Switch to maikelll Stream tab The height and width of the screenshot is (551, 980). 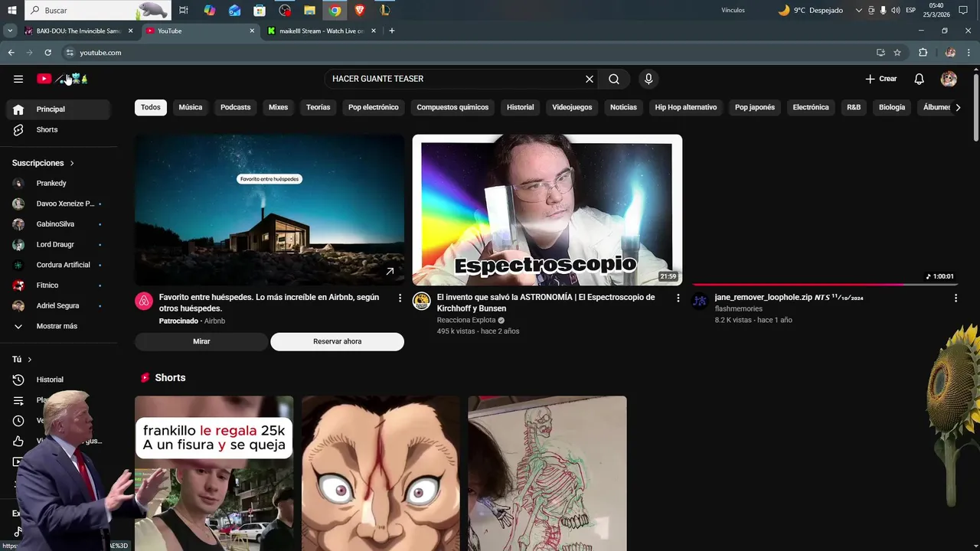[322, 31]
